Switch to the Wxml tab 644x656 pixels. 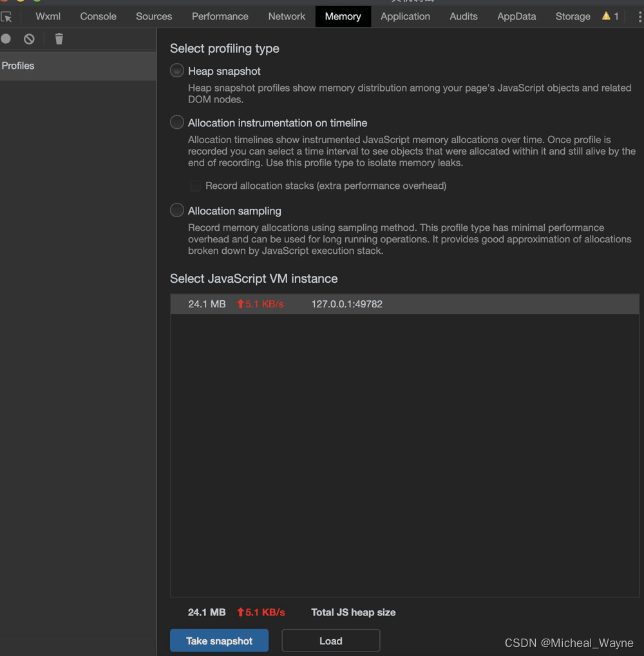point(48,17)
